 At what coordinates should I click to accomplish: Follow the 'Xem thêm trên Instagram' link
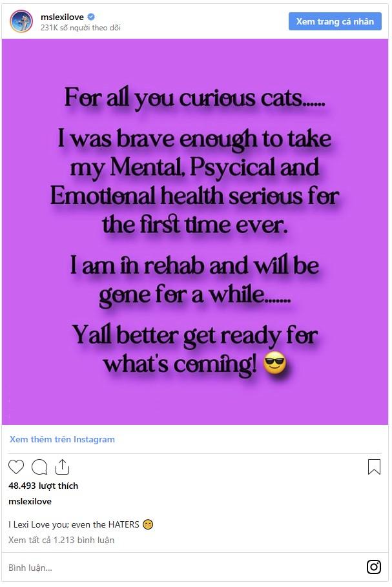[x=62, y=439]
